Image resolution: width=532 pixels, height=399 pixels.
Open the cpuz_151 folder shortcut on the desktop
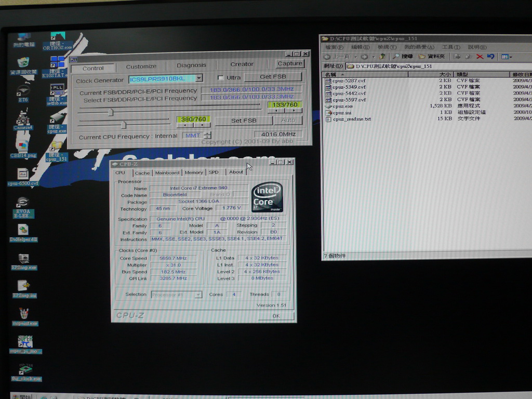(x=56, y=151)
